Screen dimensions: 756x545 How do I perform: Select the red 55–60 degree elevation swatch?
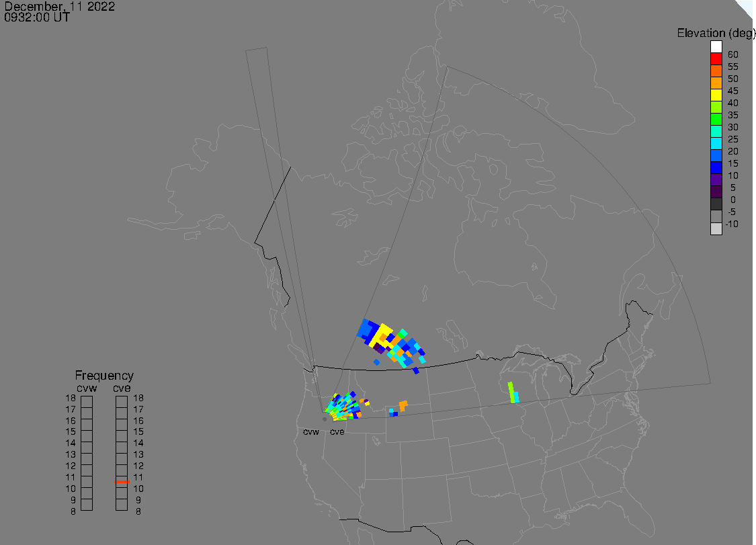click(x=716, y=59)
